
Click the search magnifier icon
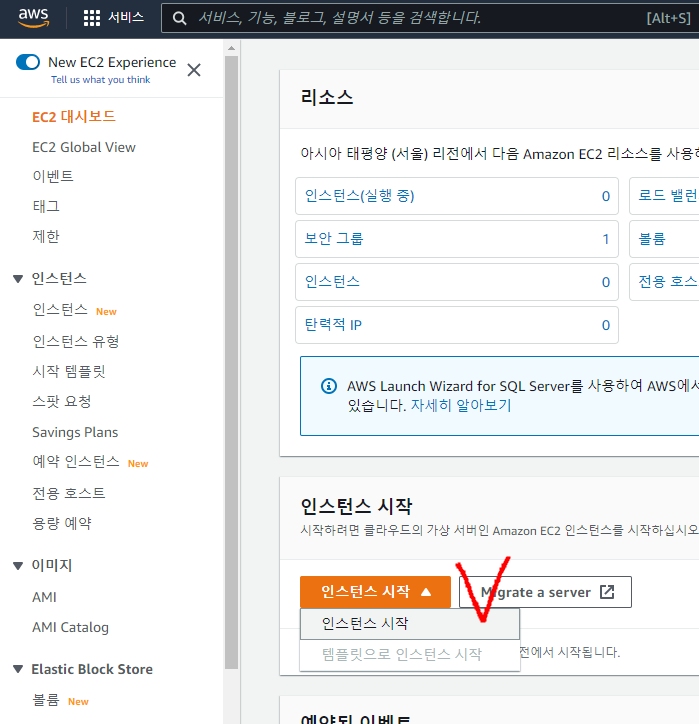click(179, 18)
